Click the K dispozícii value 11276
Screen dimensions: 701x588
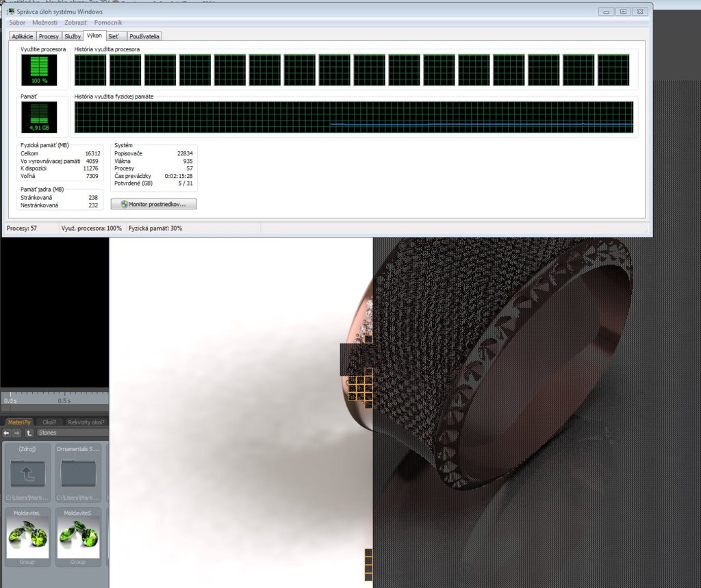[x=91, y=168]
